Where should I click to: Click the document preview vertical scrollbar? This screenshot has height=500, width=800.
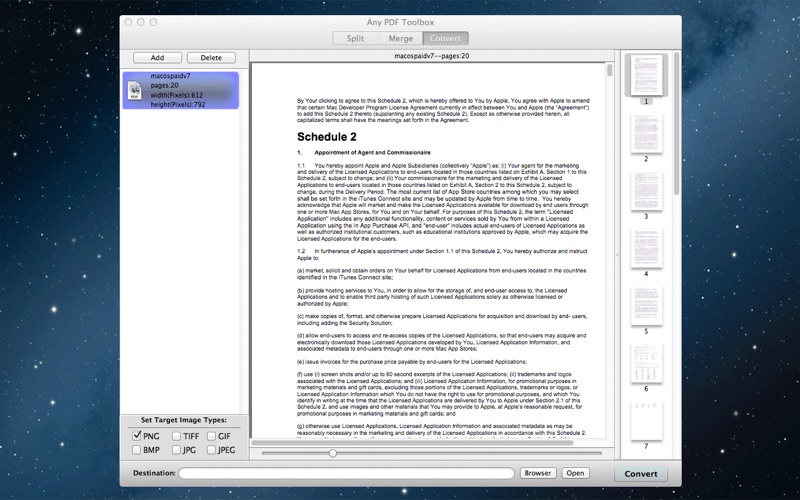click(610, 70)
